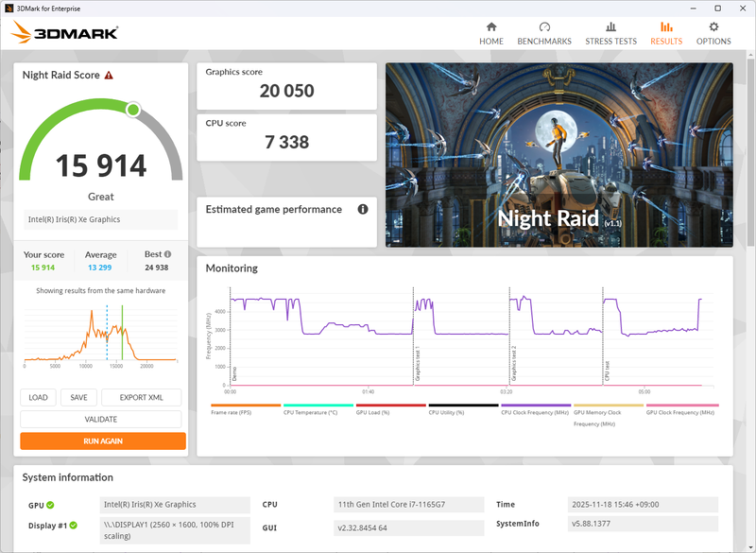This screenshot has height=553, width=756.
Task: Click the LOAD button
Action: tap(38, 398)
